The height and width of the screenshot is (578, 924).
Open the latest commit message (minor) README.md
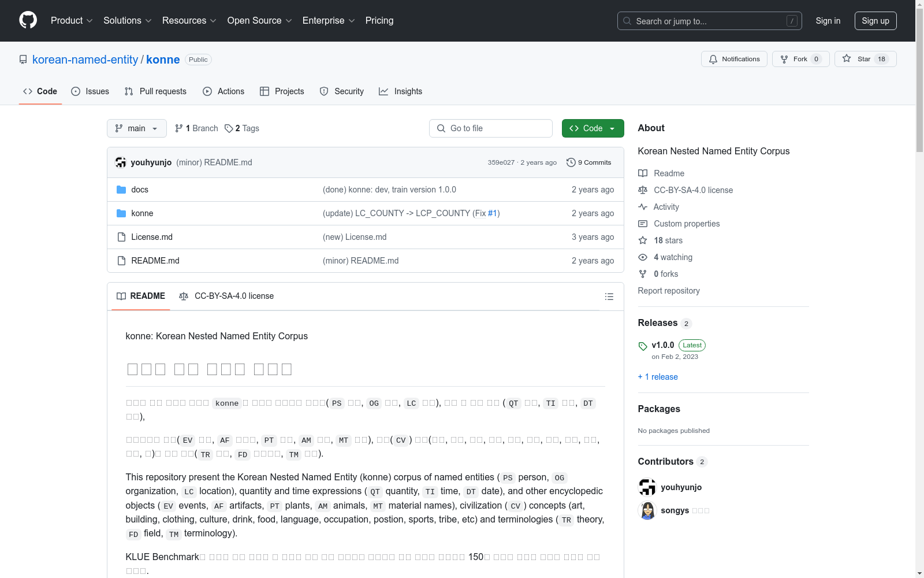(x=214, y=162)
